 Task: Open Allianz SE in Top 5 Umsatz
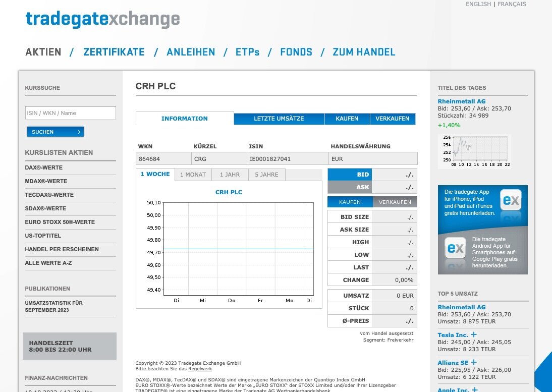click(453, 363)
